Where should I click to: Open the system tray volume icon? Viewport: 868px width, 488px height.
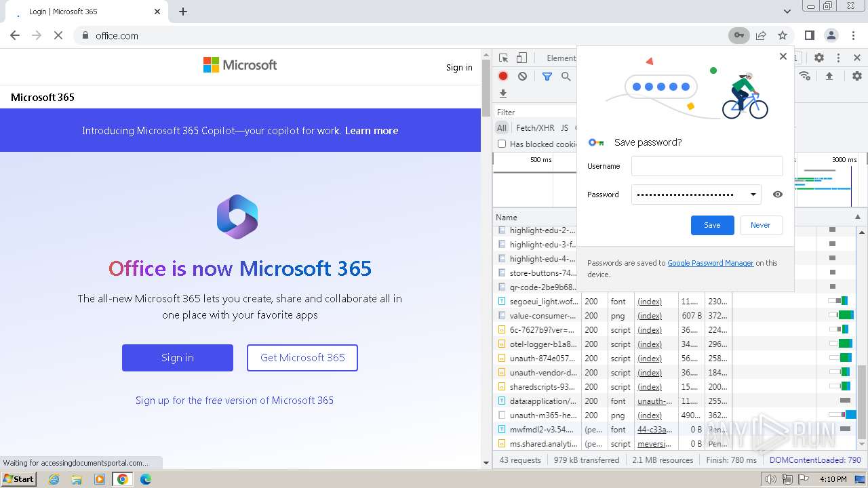[770, 479]
